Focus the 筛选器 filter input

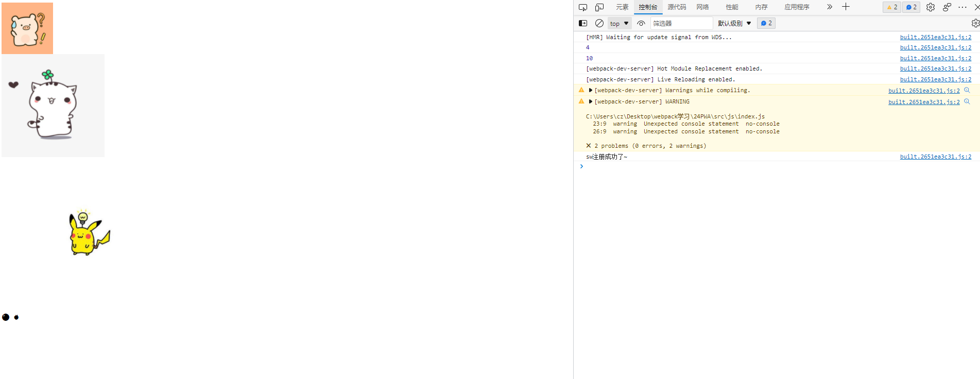[x=682, y=23]
